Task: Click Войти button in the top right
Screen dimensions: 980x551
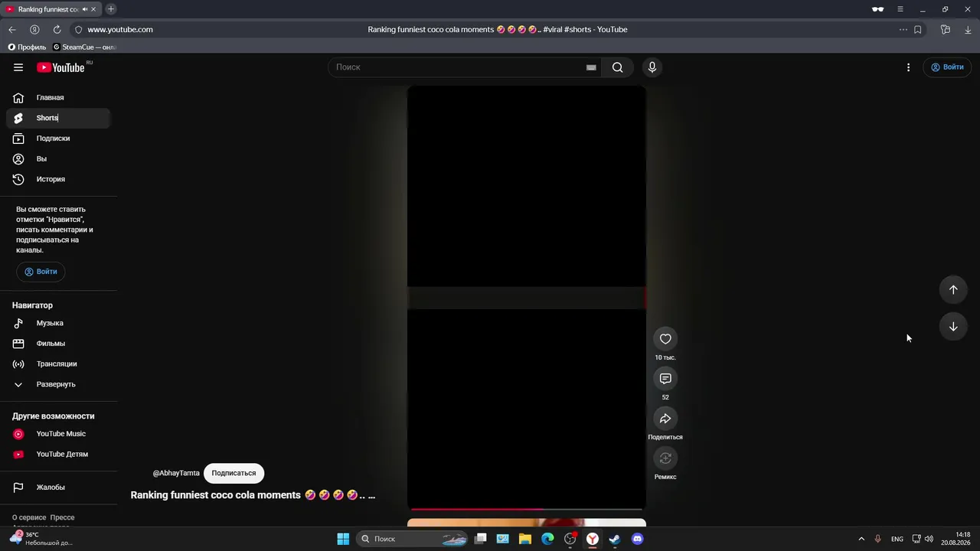Action: pyautogui.click(x=947, y=67)
